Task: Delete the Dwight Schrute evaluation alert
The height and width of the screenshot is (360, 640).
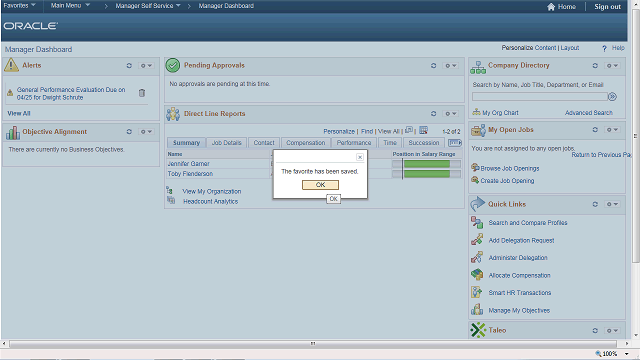Action: click(142, 93)
